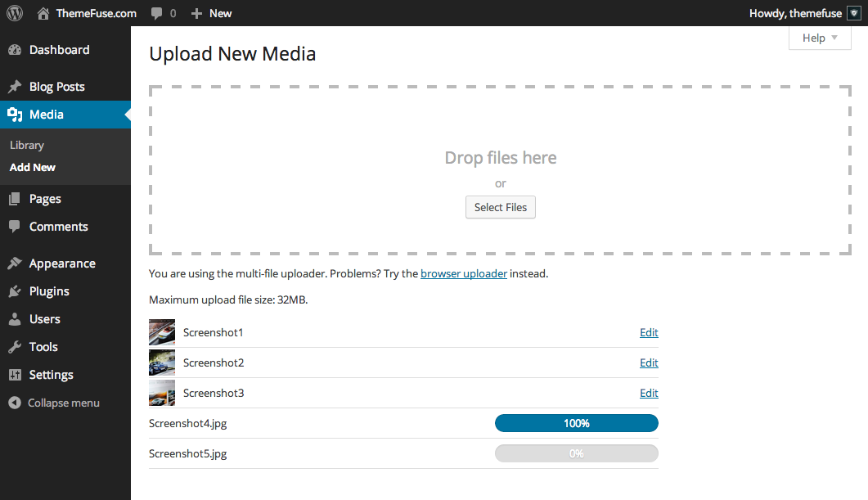Viewport: 868px width, 500px height.
Task: Select the Pages menu item
Action: click(45, 199)
